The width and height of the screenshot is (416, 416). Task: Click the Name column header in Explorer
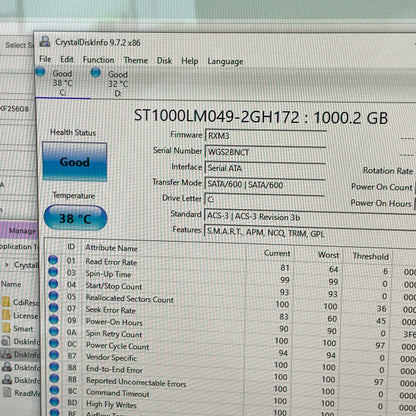pyautogui.click(x=11, y=284)
